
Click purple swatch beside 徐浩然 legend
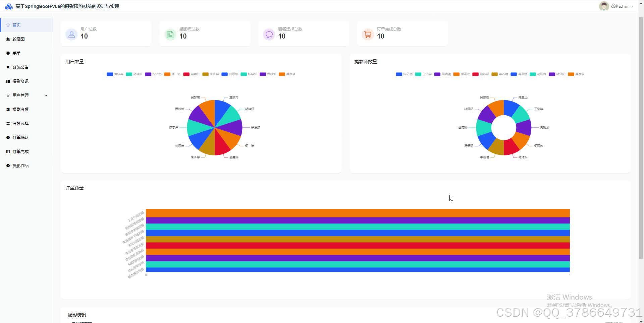click(148, 74)
